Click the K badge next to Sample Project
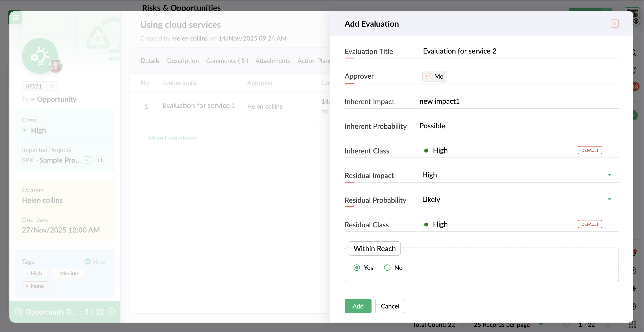 coord(87,160)
